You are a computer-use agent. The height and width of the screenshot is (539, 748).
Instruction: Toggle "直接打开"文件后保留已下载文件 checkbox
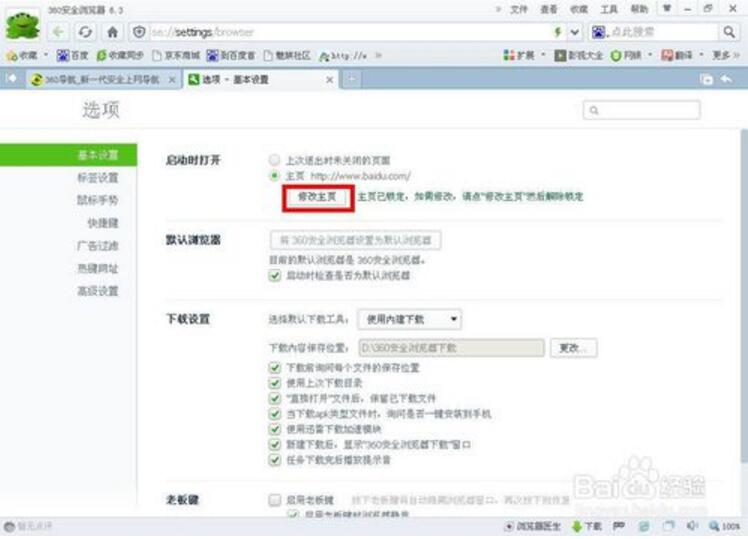point(274,398)
